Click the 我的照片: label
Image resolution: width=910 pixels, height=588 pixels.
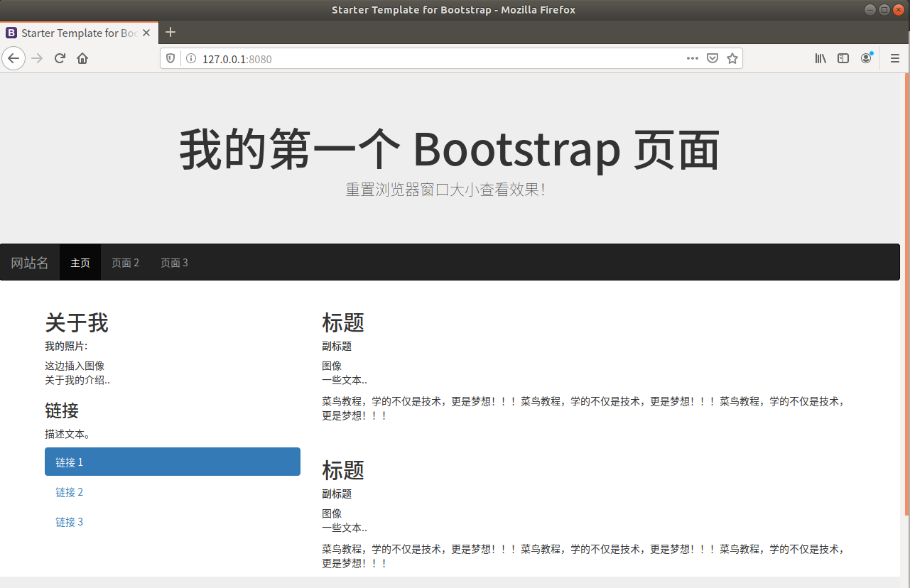pos(66,347)
